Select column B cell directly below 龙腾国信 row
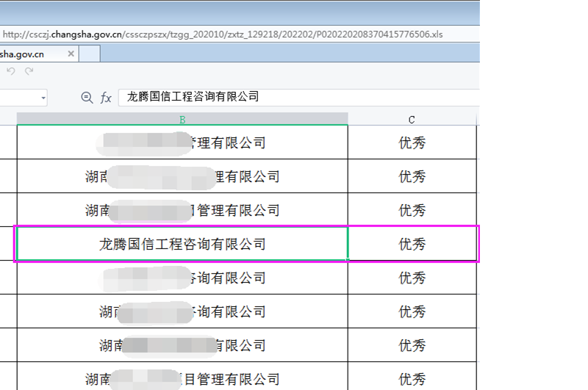 tap(182, 278)
